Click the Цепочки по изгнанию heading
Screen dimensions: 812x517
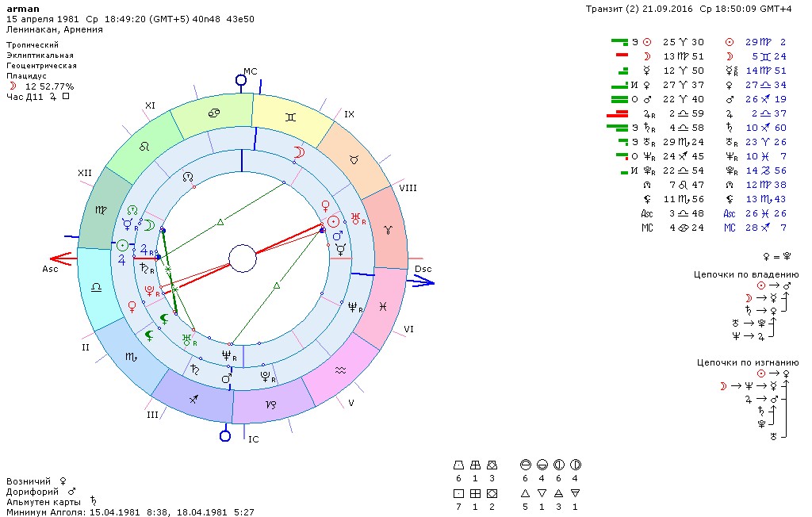click(747, 362)
